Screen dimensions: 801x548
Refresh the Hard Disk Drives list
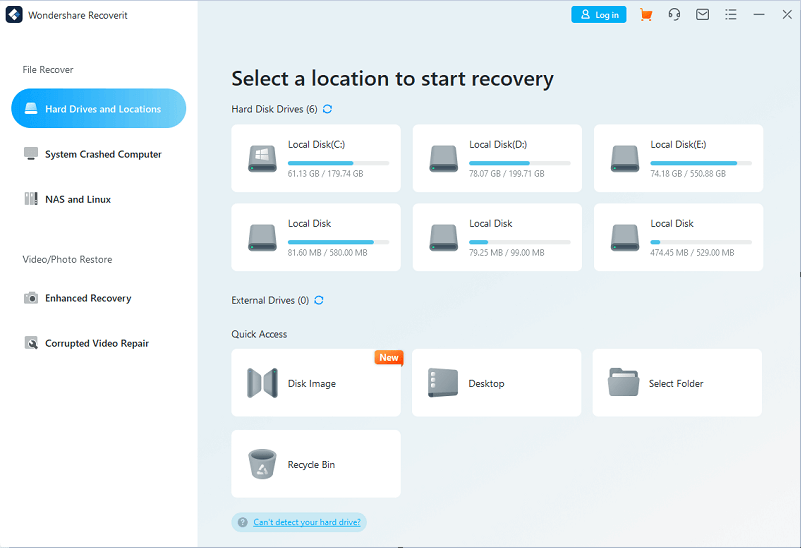328,109
